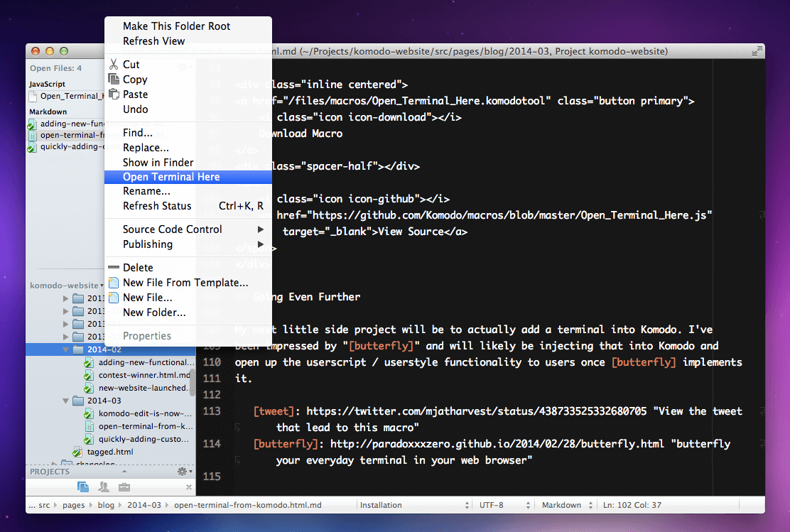Expand the Publishing submenu
The image size is (790, 532).
(188, 244)
